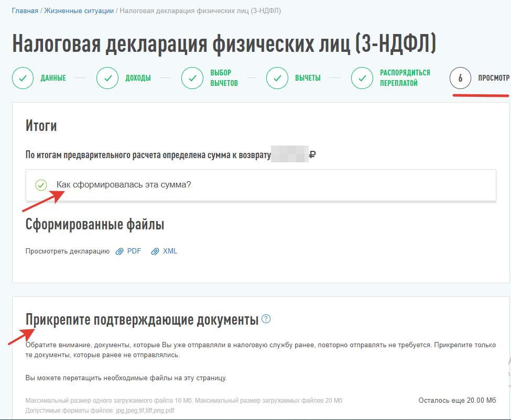Navigate to Главная in breadcrumbs
511x420 pixels.
25,10
